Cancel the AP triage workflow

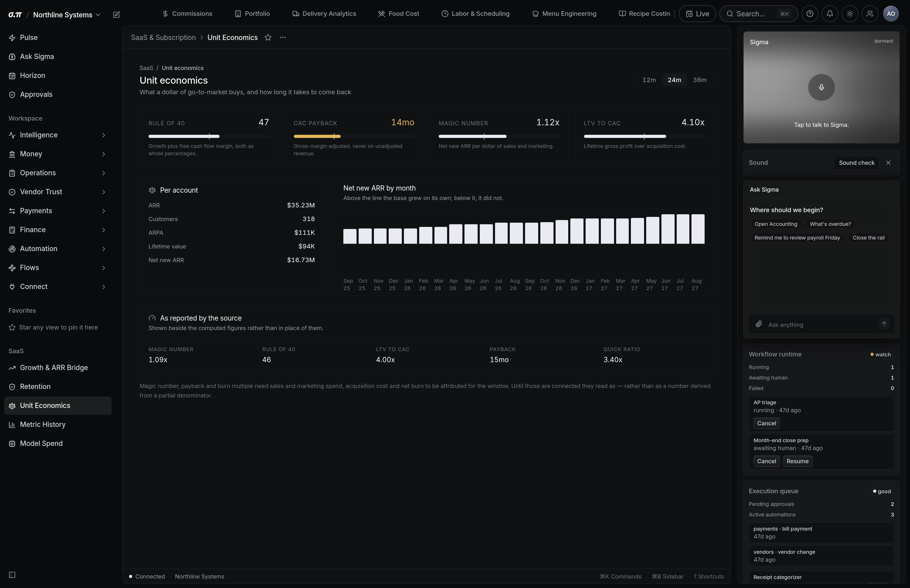(x=766, y=423)
